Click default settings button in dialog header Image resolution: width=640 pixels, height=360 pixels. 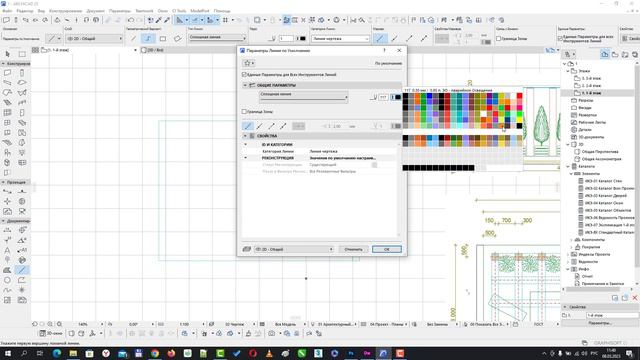pyautogui.click(x=388, y=63)
